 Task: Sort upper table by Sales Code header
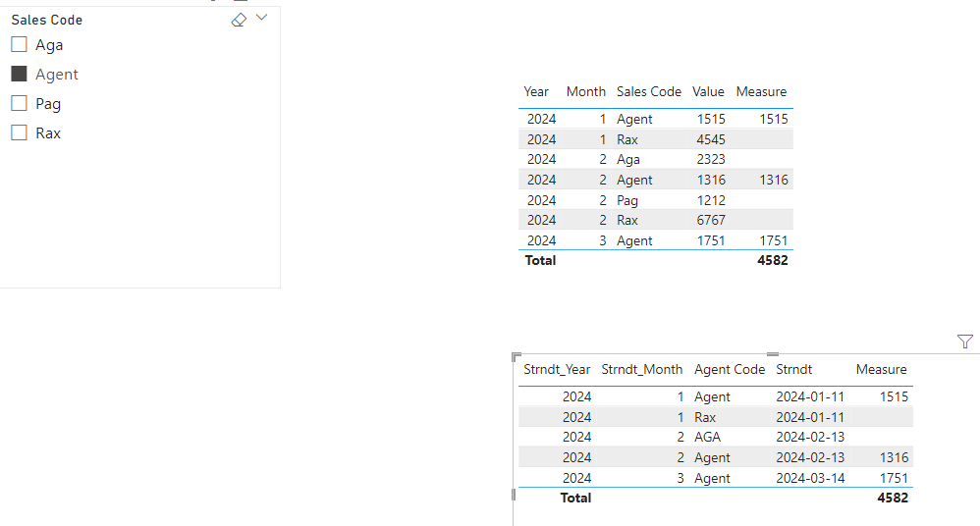tap(649, 92)
